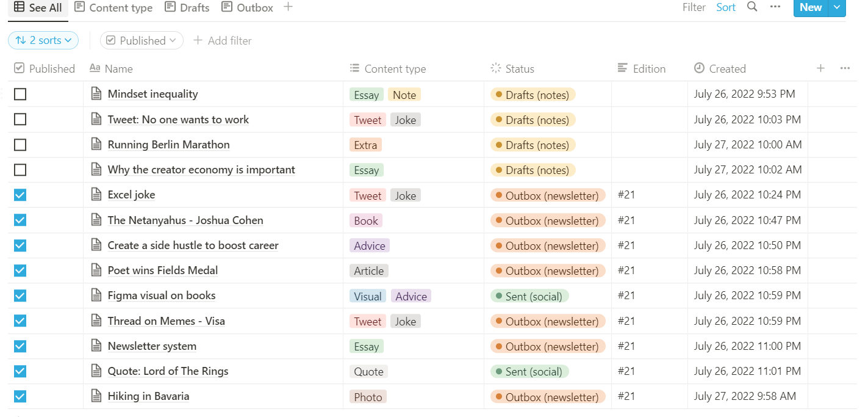Click the Hiking in Bavaria page icon
This screenshot has width=868, height=417.
(x=96, y=396)
